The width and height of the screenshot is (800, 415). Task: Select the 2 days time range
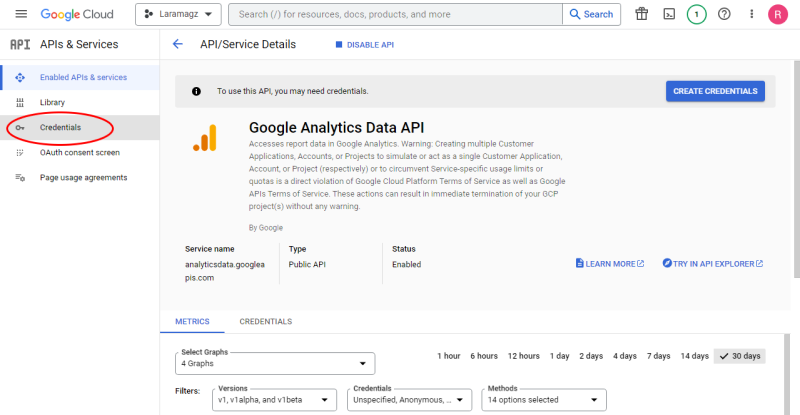coord(591,356)
